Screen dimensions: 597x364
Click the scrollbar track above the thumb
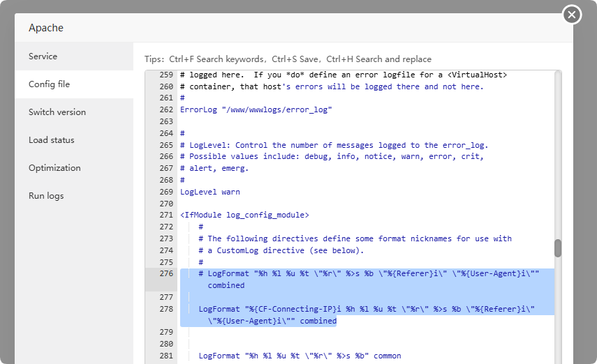pyautogui.click(x=558, y=153)
